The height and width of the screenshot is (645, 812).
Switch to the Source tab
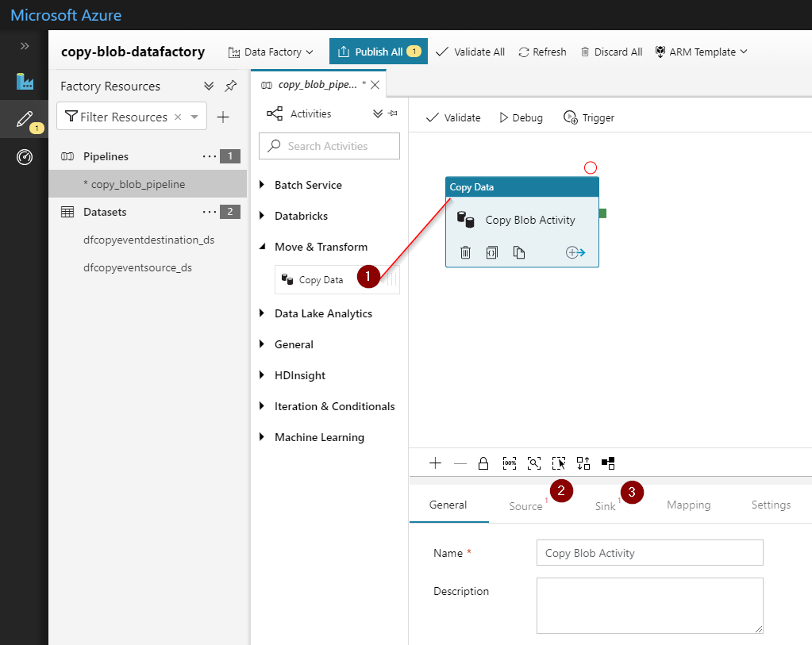[x=525, y=505]
